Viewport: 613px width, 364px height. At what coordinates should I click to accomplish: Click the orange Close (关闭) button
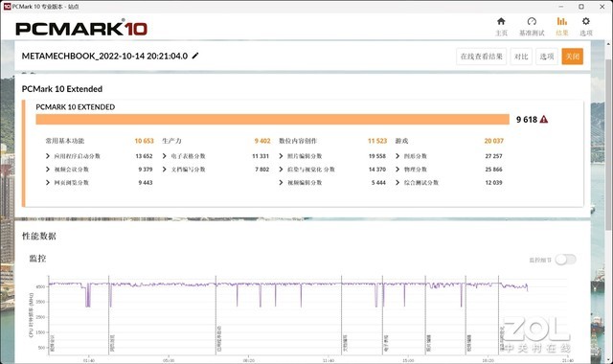click(x=573, y=57)
